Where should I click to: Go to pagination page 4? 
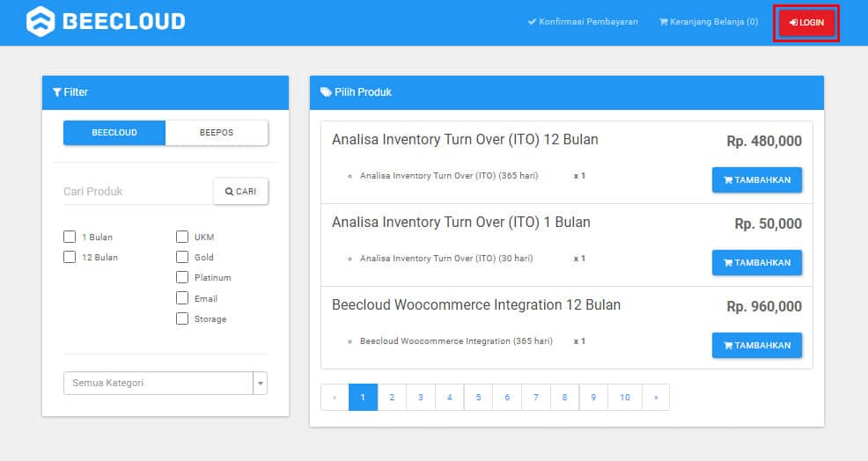tap(450, 398)
